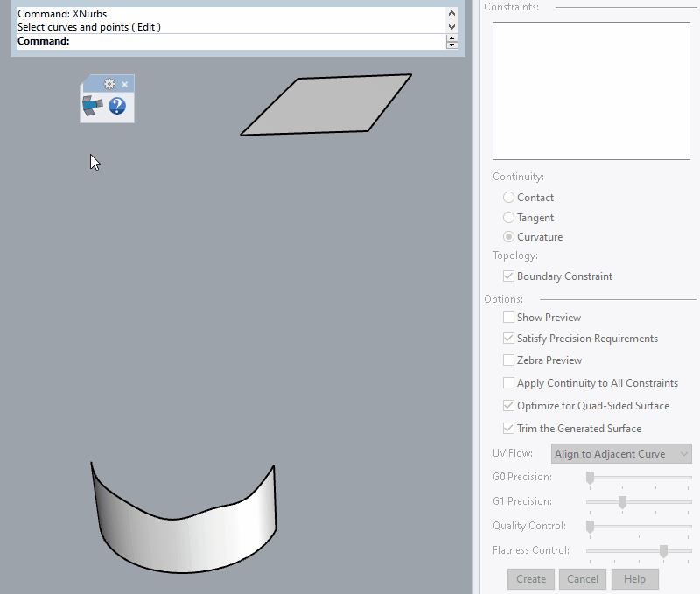Uncheck Boundary Constraint
The width and height of the screenshot is (700, 594).
click(x=508, y=276)
